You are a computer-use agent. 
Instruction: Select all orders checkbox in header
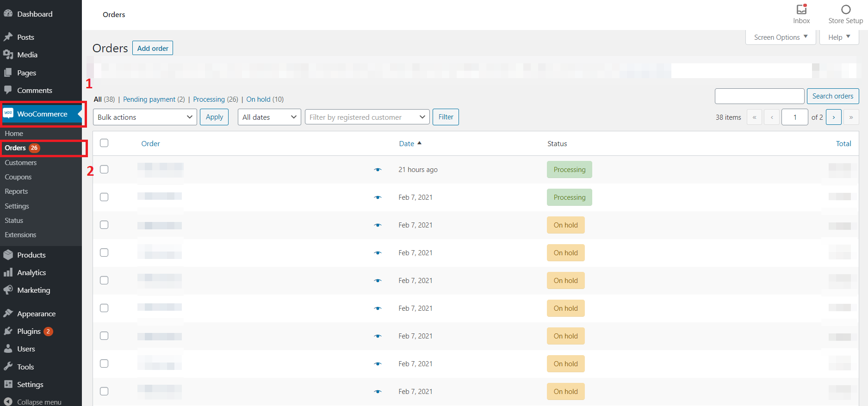click(x=104, y=143)
